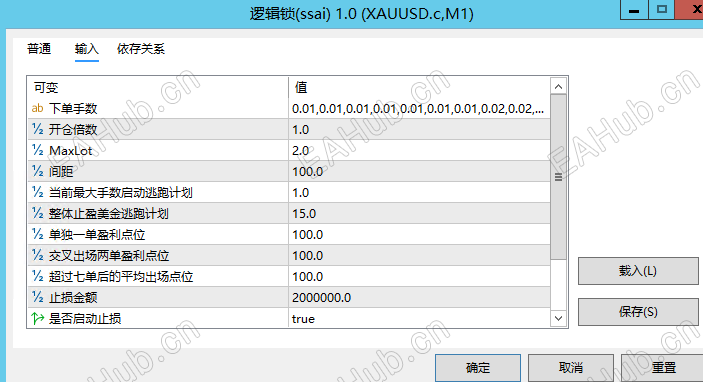Click the 载入(L) button
Screen dimensions: 703x382
[638, 271]
